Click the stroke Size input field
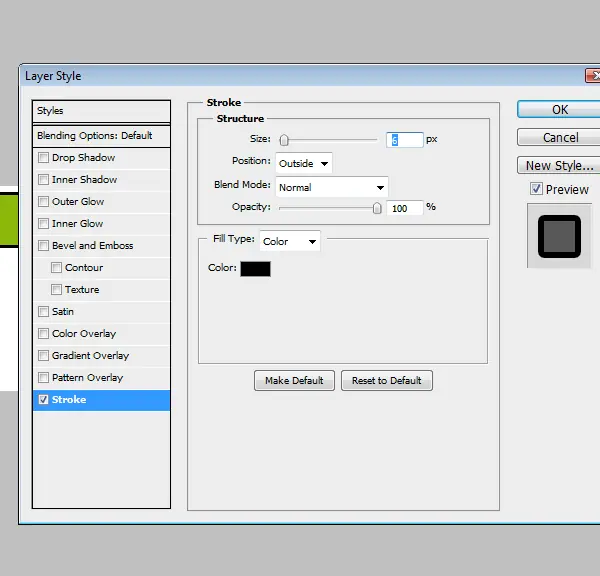600x576 pixels. 404,140
